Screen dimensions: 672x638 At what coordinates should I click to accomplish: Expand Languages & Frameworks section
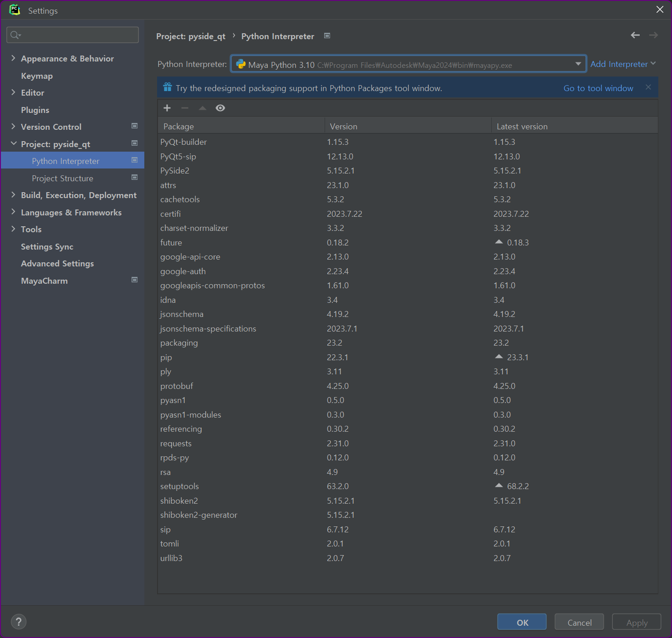[x=13, y=212]
